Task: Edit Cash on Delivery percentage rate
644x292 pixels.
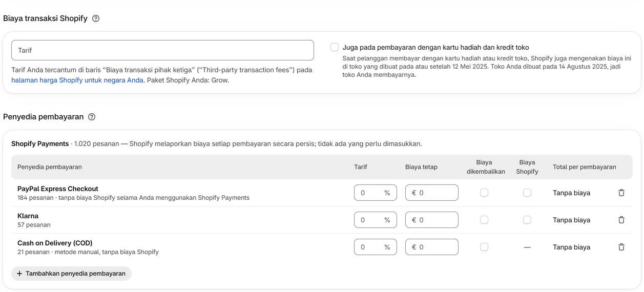Action: (376, 247)
